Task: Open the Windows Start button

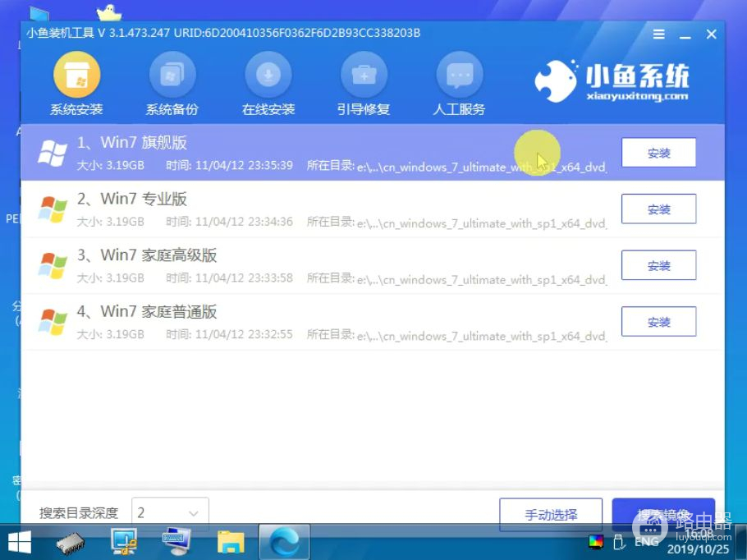Action: 19,543
